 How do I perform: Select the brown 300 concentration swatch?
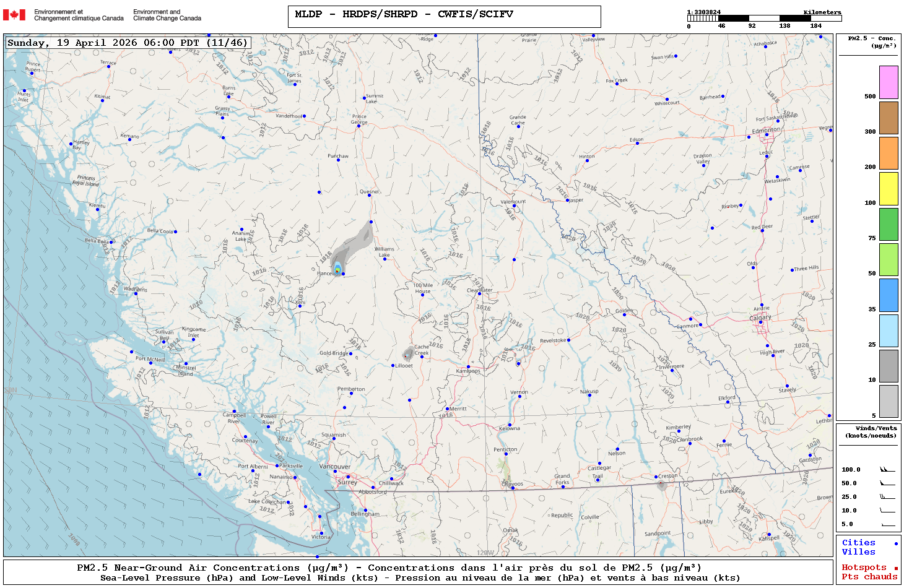tap(889, 118)
